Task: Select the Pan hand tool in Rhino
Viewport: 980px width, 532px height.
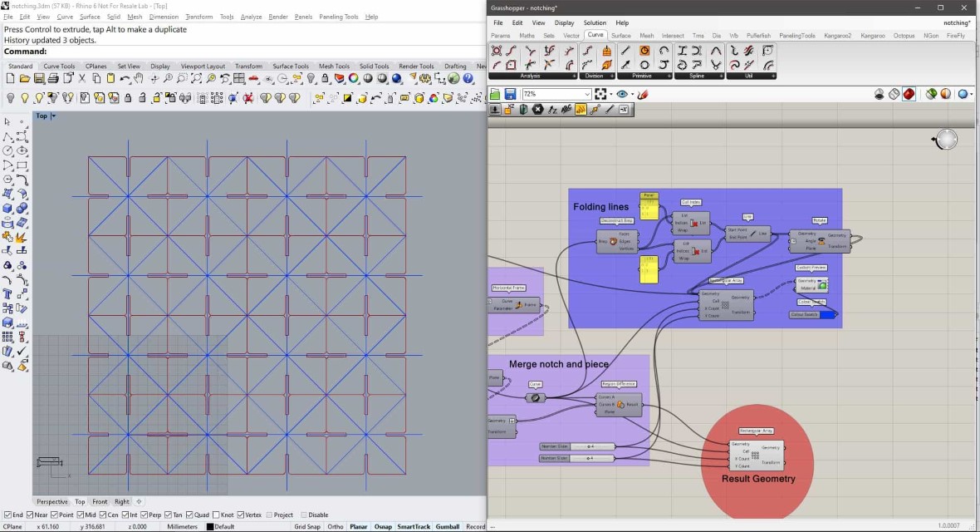Action: pyautogui.click(x=139, y=79)
